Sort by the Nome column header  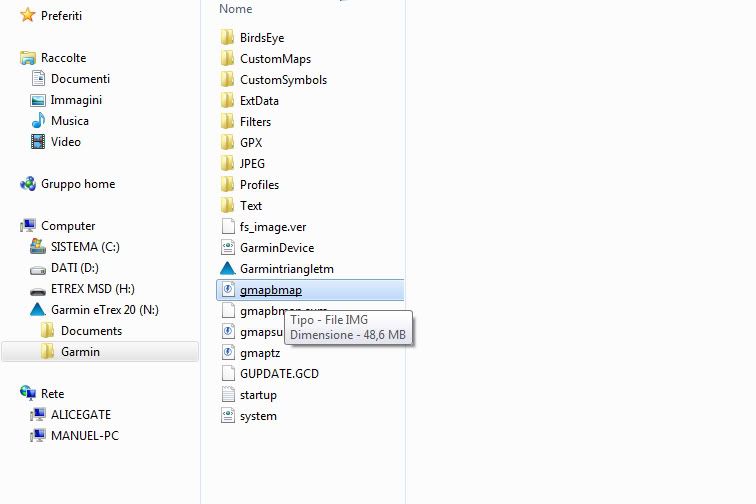(x=236, y=9)
